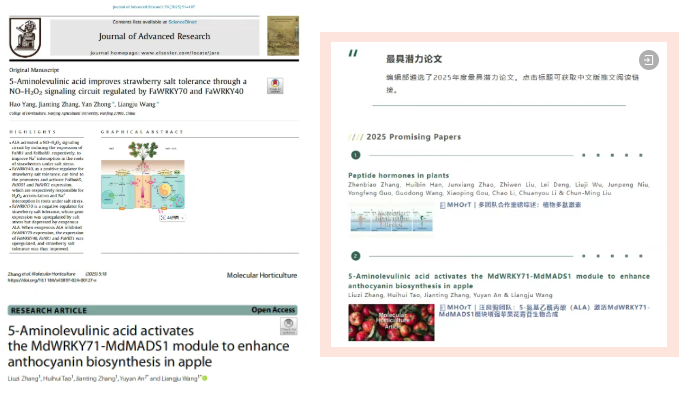Click the green quotation mark icon
683x394 pixels.
(353, 53)
